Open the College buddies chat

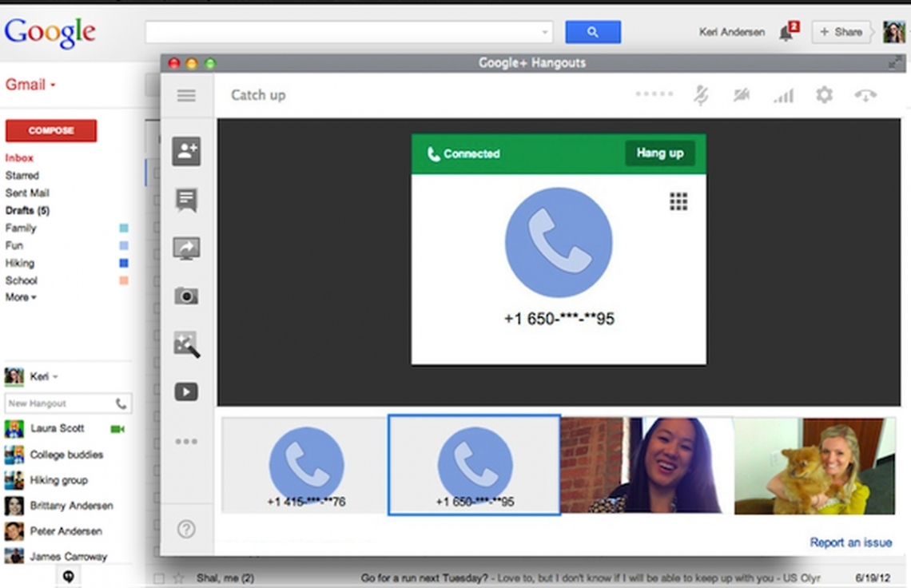coord(54,455)
